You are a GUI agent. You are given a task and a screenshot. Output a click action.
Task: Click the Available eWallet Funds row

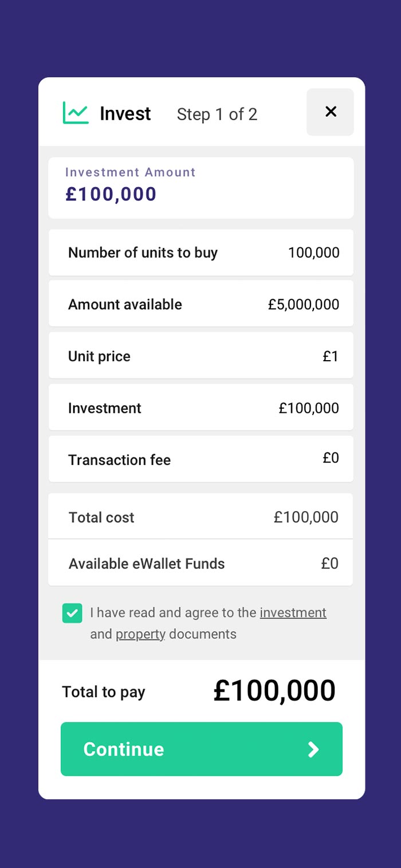(200, 563)
